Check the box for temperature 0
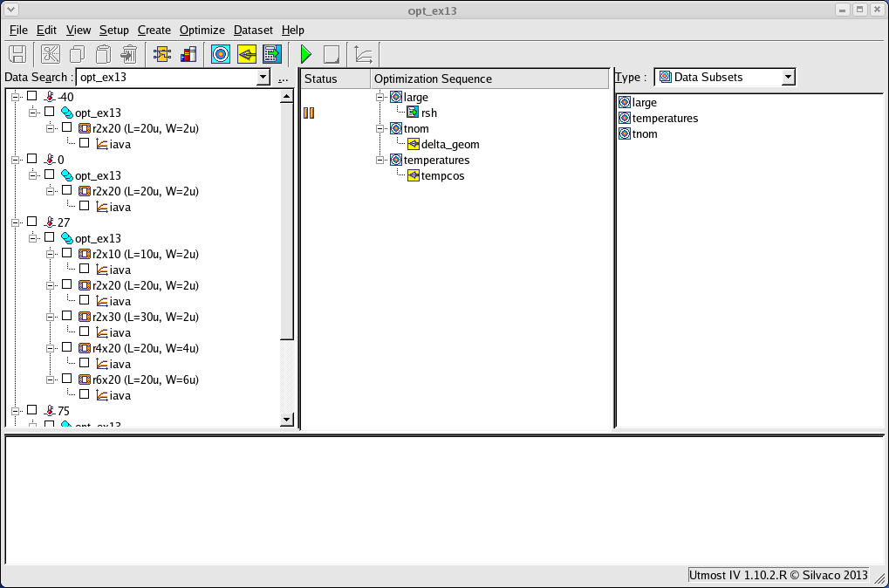Screen dimensions: 889x588 click(x=32, y=159)
